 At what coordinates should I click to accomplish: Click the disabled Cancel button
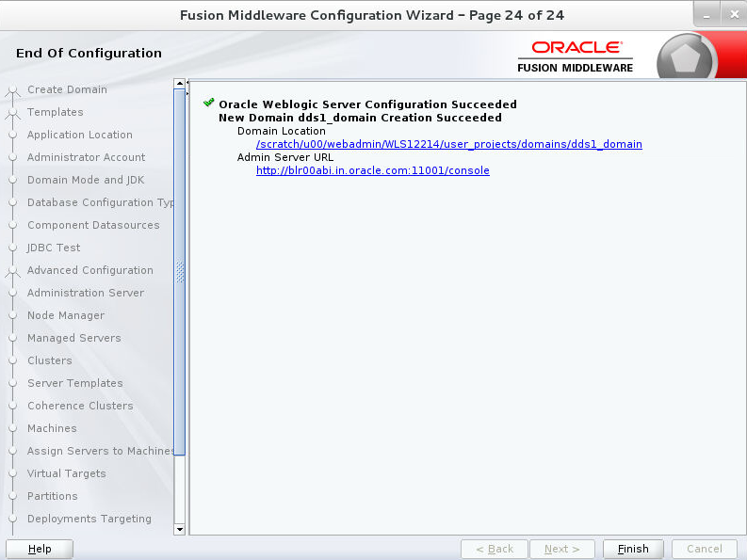[704, 549]
